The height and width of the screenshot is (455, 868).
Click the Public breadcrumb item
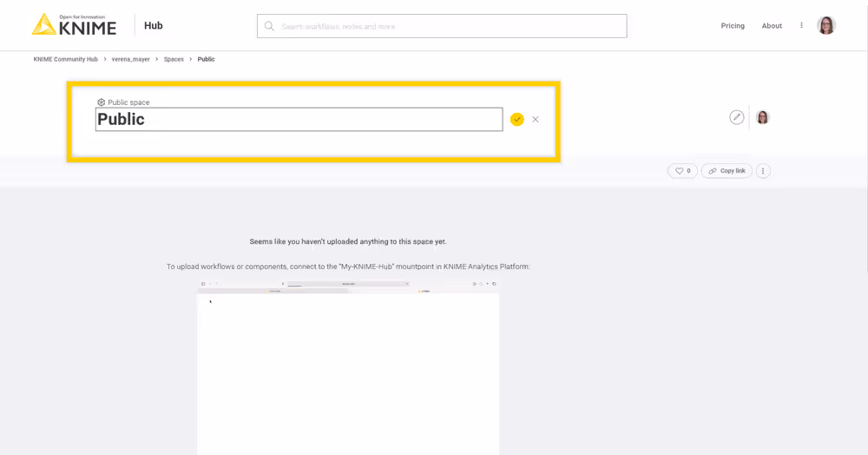point(206,59)
